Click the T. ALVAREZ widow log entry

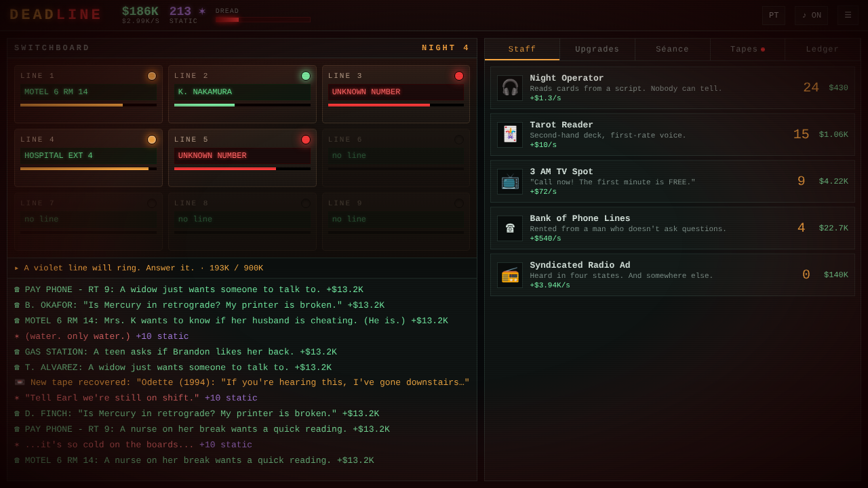pyautogui.click(x=173, y=368)
